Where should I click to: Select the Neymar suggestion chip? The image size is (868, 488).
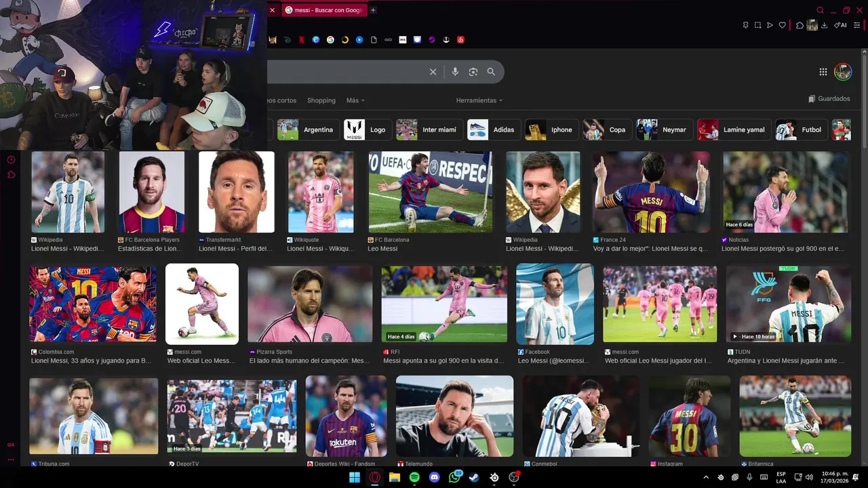click(665, 129)
